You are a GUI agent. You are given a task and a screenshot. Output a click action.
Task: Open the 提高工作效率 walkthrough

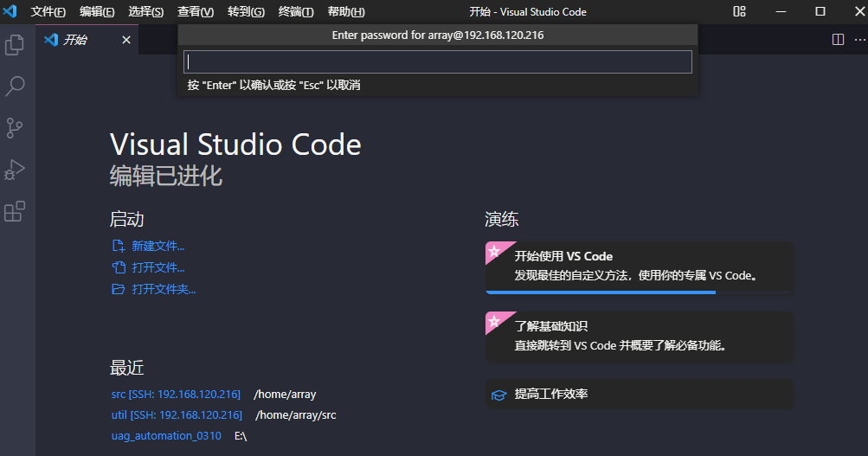click(x=640, y=394)
